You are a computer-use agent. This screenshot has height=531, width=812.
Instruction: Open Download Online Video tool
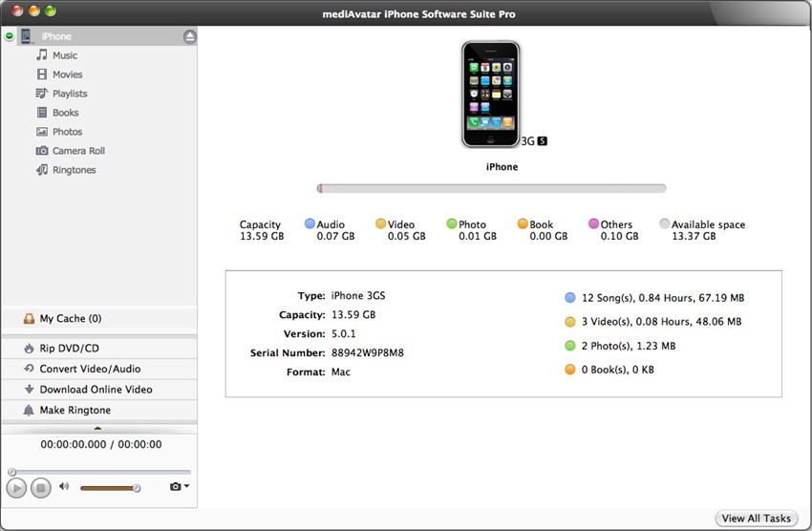pos(99,390)
